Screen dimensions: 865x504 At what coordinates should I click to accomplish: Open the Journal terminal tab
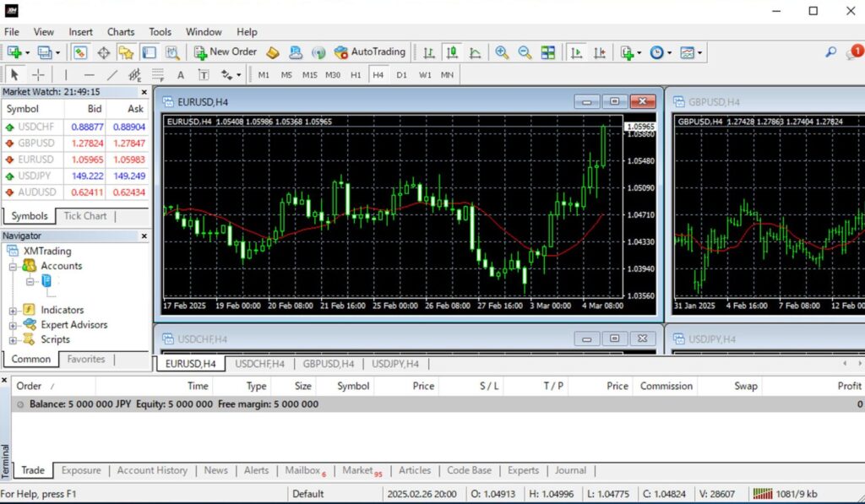click(570, 470)
